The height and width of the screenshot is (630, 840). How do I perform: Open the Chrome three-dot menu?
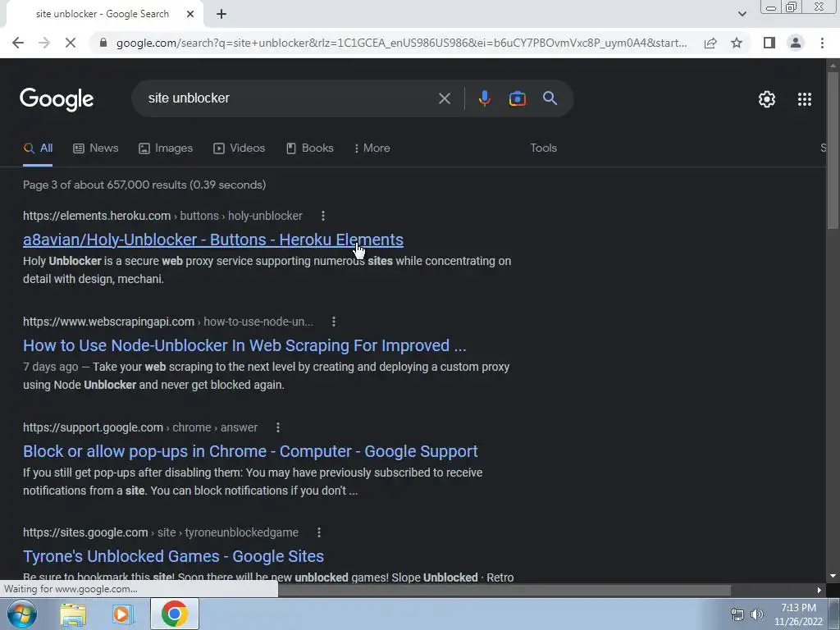coord(822,43)
